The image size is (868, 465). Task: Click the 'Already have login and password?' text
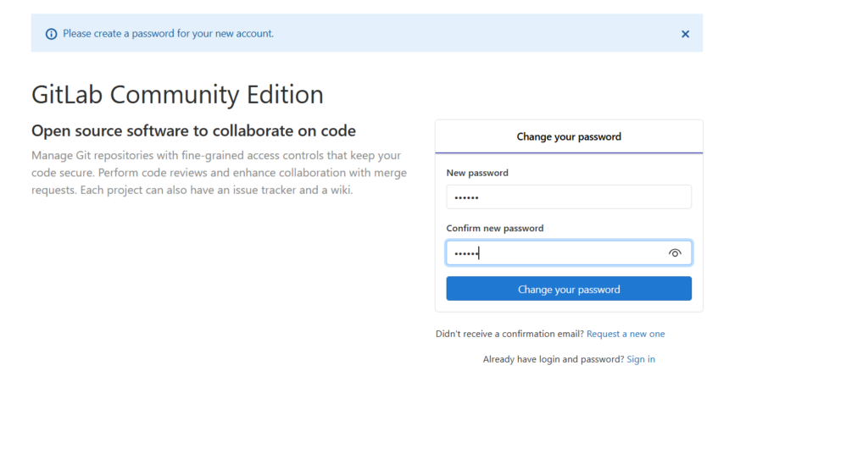[x=554, y=359]
